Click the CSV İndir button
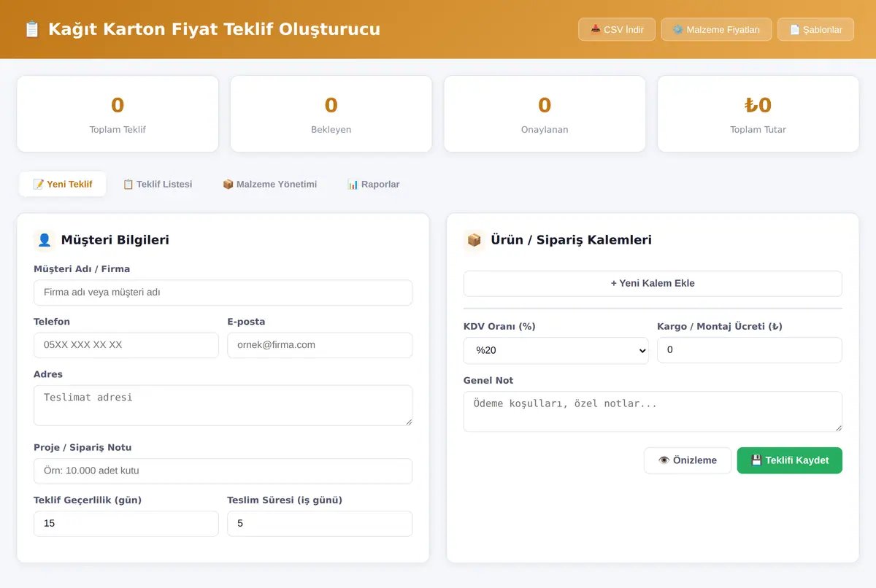 point(617,30)
